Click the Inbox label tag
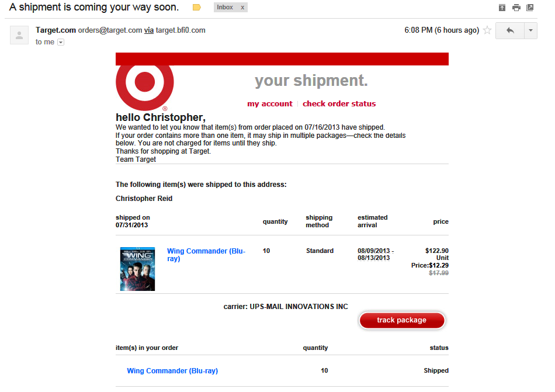The image size is (555, 392). click(x=225, y=8)
